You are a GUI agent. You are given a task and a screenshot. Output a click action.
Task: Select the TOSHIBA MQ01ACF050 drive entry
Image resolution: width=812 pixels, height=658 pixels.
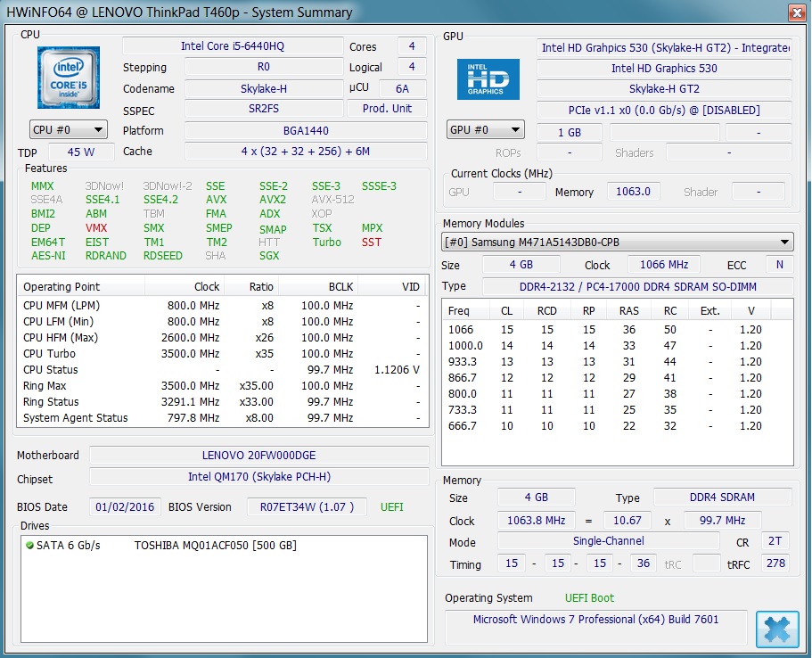pos(215,545)
